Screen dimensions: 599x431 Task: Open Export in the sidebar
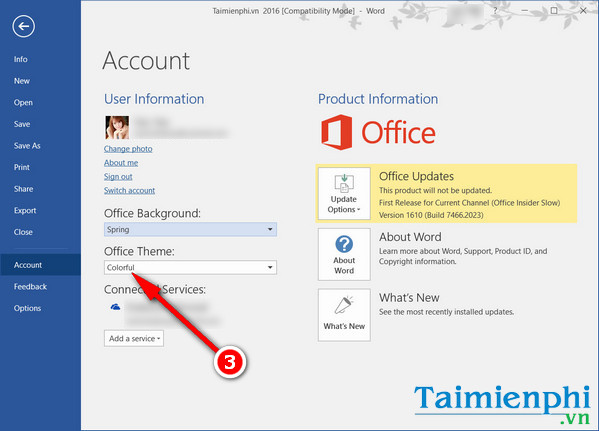pos(25,211)
